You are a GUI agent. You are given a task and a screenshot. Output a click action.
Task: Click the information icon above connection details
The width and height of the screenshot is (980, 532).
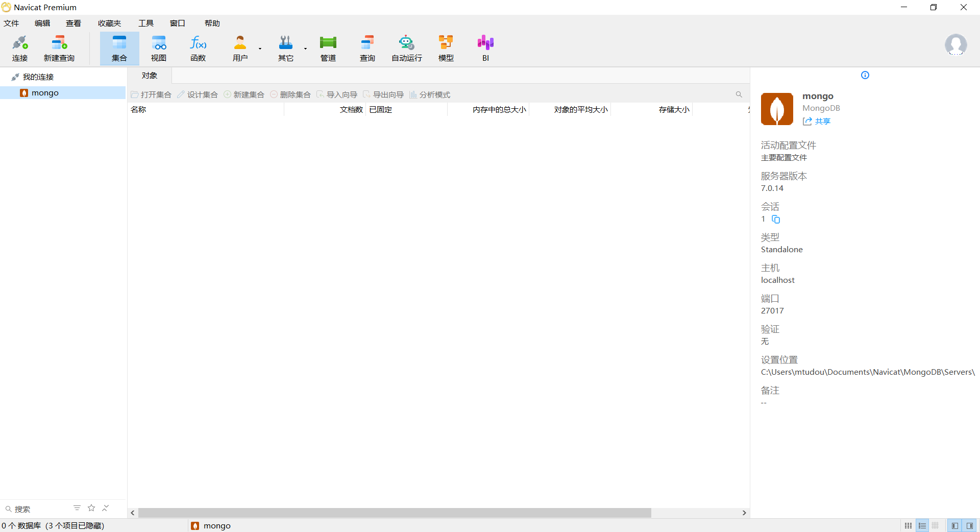point(865,75)
